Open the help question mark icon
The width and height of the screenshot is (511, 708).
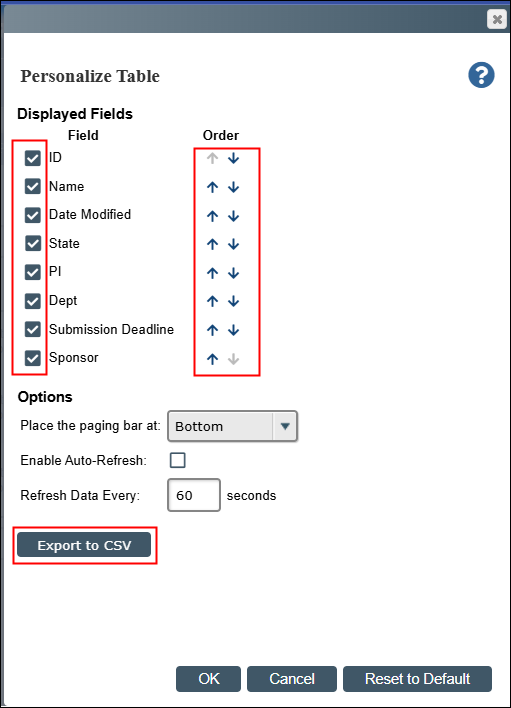click(481, 75)
